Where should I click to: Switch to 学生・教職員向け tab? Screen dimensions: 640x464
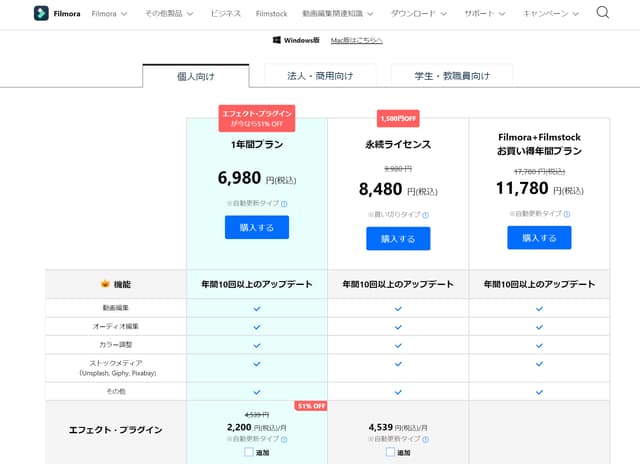click(452, 76)
